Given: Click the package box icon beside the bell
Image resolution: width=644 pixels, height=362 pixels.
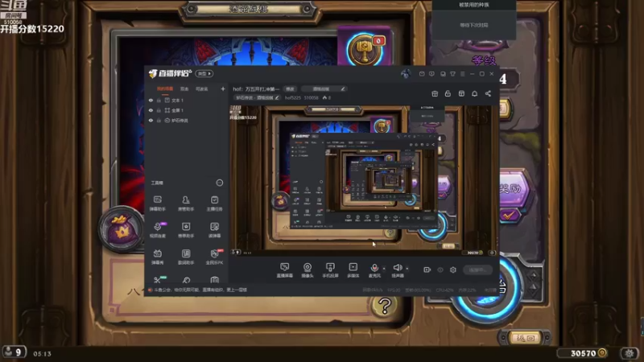Looking at the screenshot, I should click(x=461, y=93).
